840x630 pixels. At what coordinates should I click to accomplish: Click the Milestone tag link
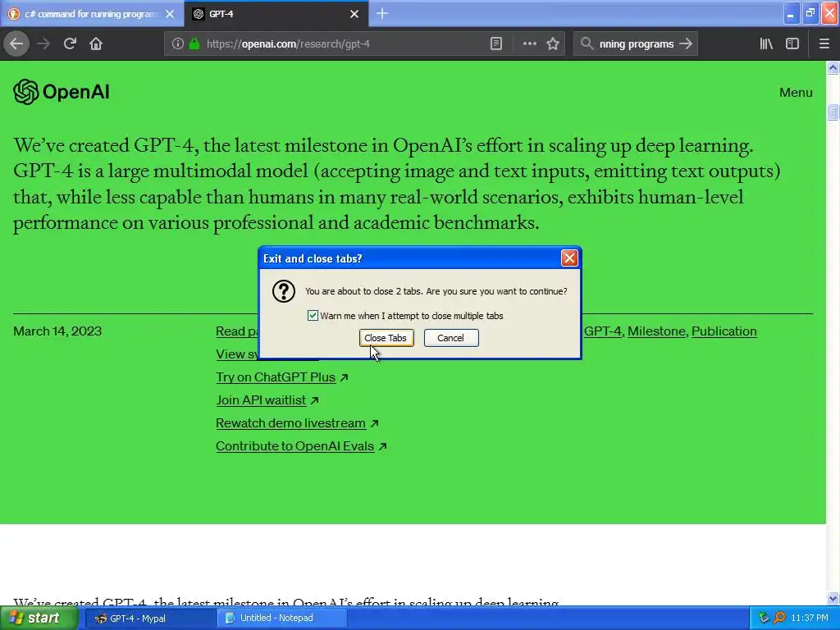[656, 331]
